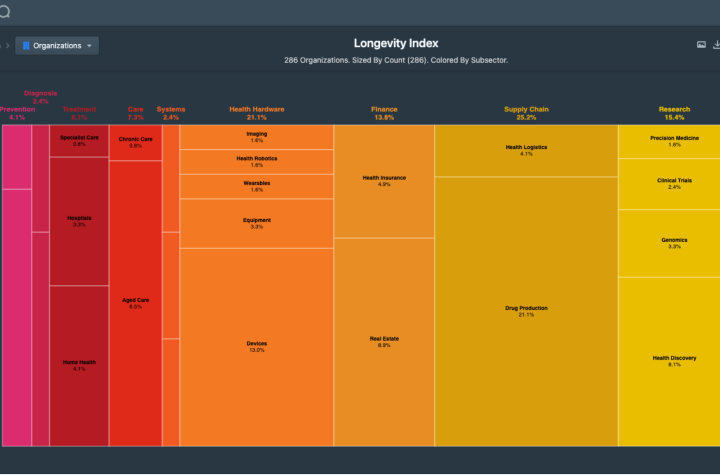Click the Genomics tile
This screenshot has width=720, height=475.
tap(674, 243)
